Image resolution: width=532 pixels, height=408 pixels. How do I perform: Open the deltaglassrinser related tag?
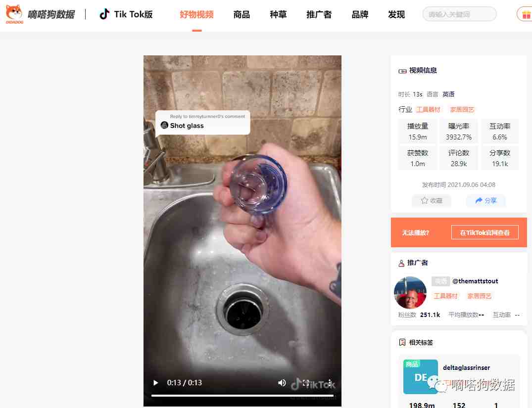(466, 367)
